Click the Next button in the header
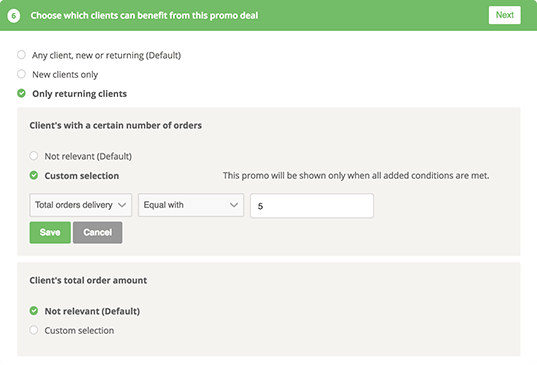 pos(504,15)
